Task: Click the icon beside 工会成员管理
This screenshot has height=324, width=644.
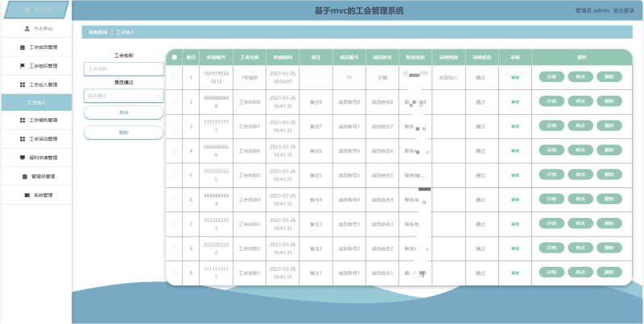Action: [x=23, y=47]
